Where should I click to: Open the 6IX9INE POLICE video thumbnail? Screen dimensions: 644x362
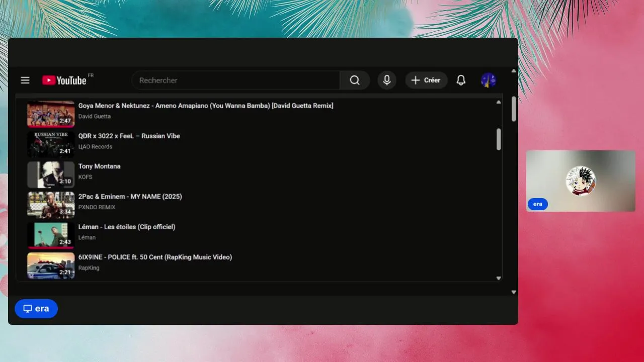pos(51,265)
